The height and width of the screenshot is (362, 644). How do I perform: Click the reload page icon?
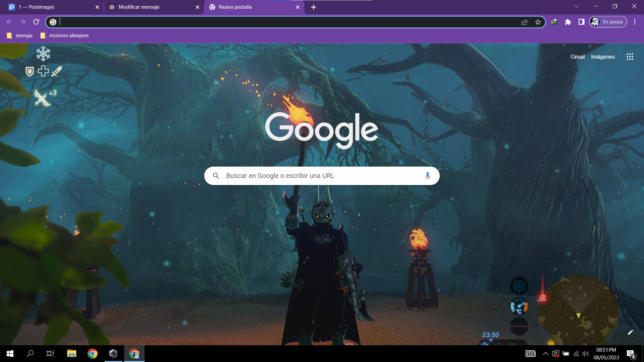pos(36,22)
